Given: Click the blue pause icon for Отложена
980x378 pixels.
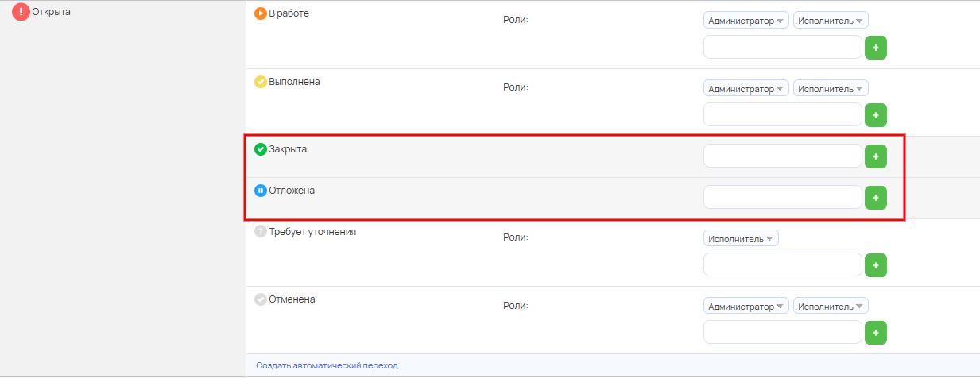Looking at the screenshot, I should (x=261, y=191).
